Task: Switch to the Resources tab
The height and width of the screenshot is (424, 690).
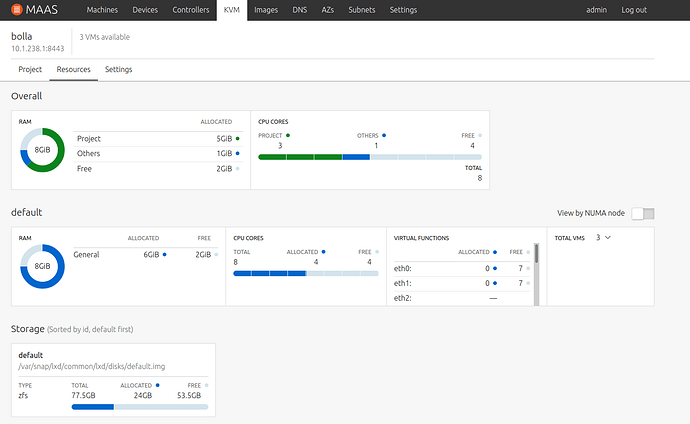Action: tap(73, 69)
